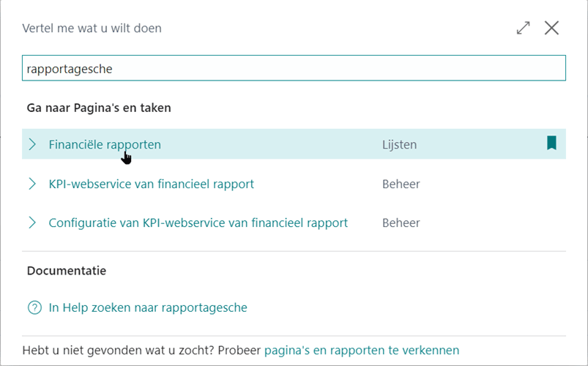Open the Financiële rapporten page

tap(105, 145)
